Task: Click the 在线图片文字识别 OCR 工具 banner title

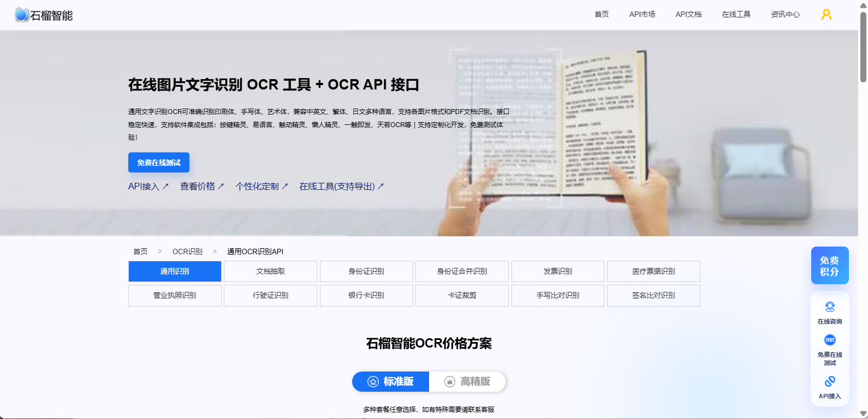Action: [274, 85]
